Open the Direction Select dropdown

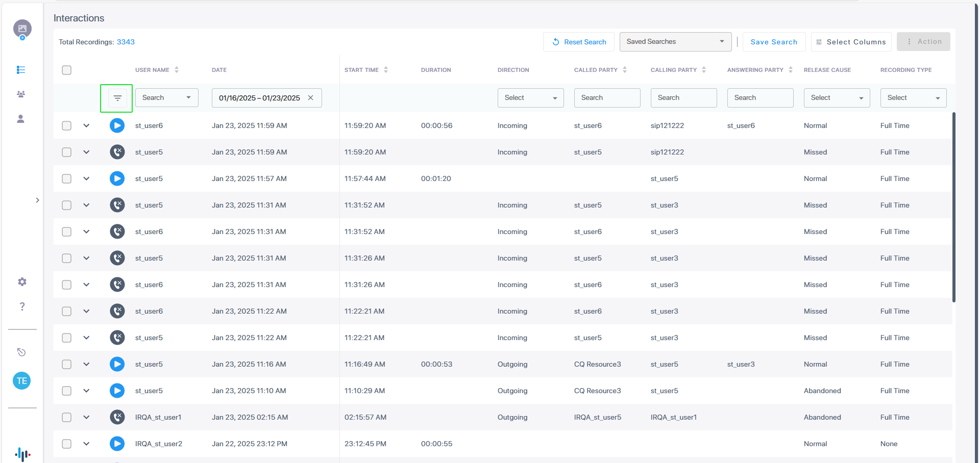pos(531,98)
